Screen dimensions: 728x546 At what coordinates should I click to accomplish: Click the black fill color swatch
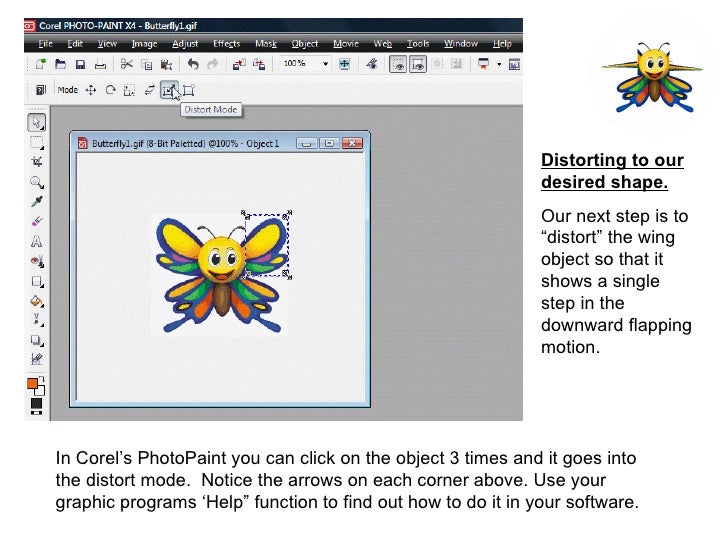click(x=36, y=403)
